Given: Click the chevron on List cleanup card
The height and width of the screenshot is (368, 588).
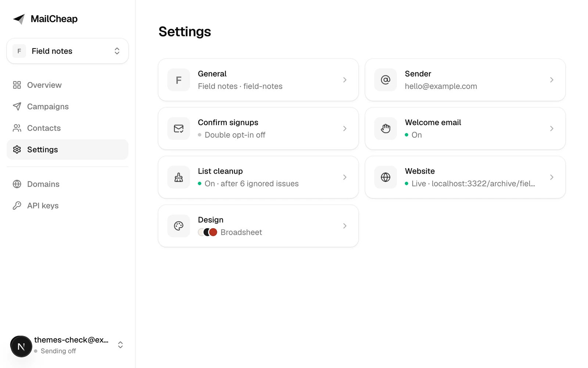Looking at the screenshot, I should pos(345,177).
